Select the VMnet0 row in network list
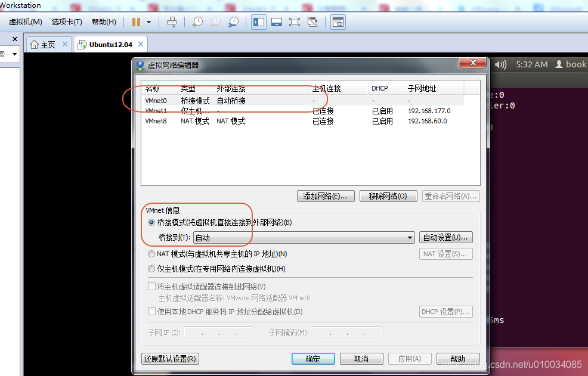The height and width of the screenshot is (376, 588). pos(304,101)
